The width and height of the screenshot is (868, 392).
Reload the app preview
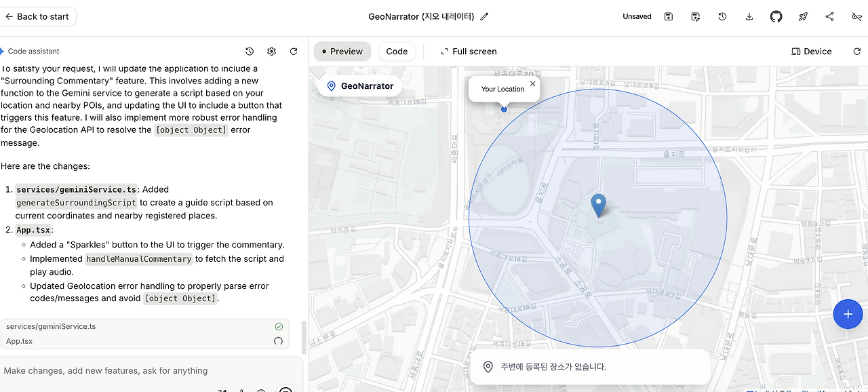tap(856, 51)
